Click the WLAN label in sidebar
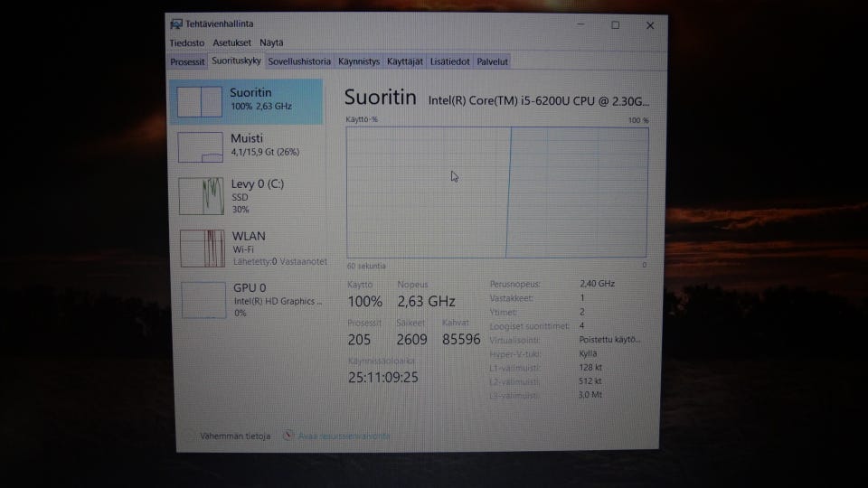868x488 pixels. [250, 236]
